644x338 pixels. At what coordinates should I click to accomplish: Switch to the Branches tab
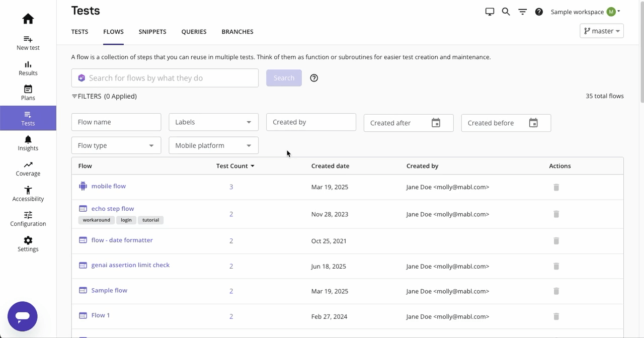pos(237,32)
